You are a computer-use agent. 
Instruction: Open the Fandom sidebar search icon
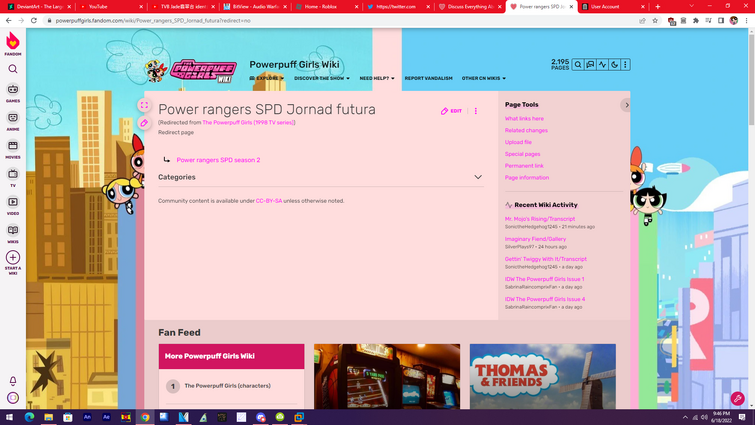tap(13, 69)
